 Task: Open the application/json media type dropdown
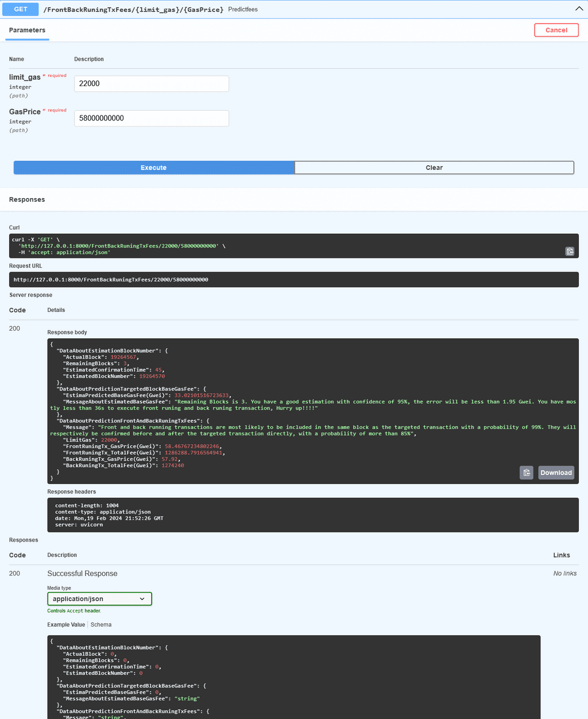[99, 599]
